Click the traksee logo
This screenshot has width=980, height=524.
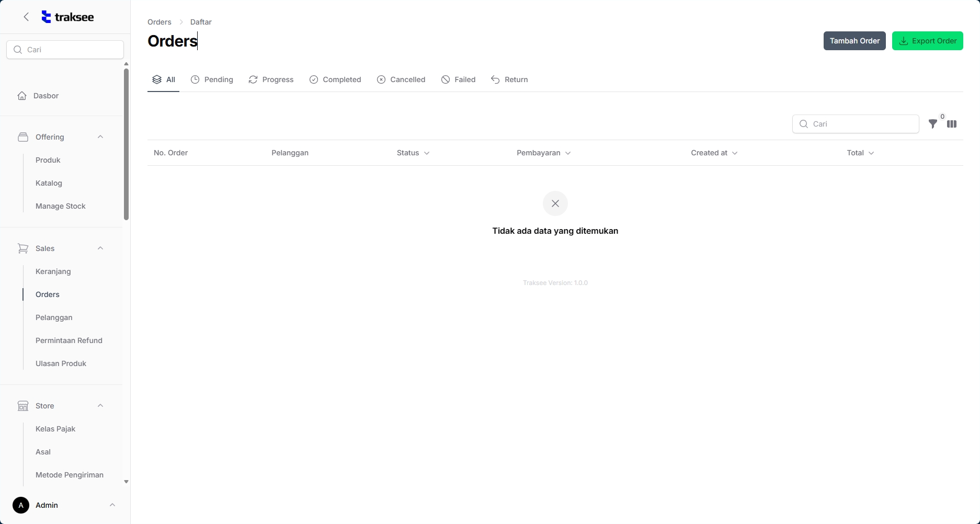[67, 17]
